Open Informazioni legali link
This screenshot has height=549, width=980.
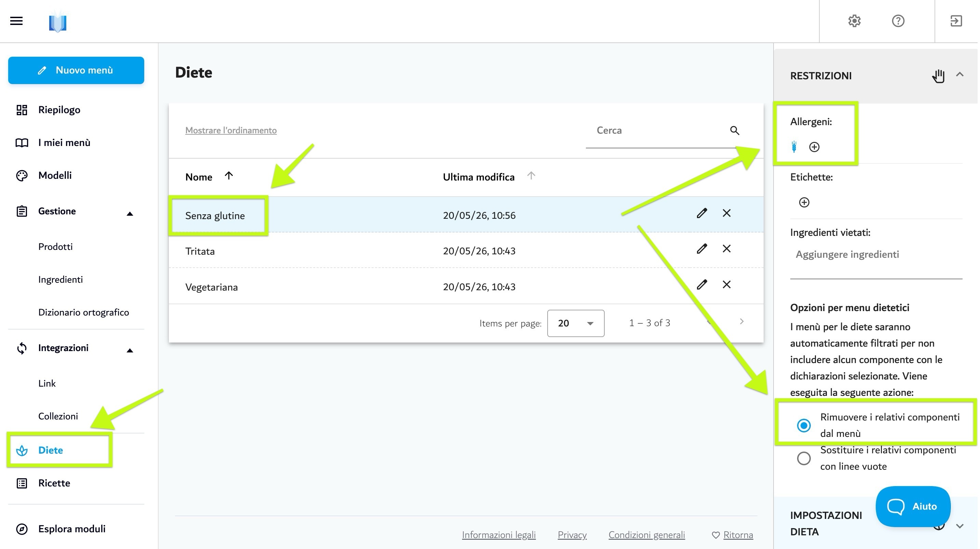click(499, 535)
